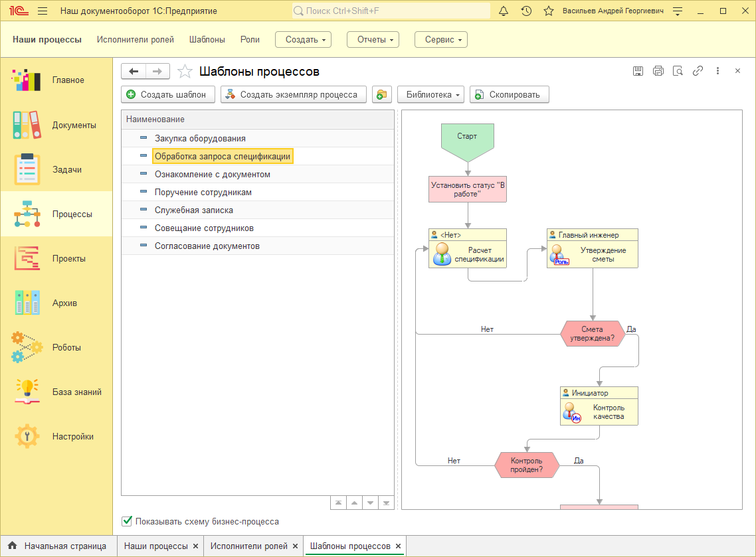This screenshot has height=557, width=756.
Task: Create new folder group icon
Action: click(381, 94)
